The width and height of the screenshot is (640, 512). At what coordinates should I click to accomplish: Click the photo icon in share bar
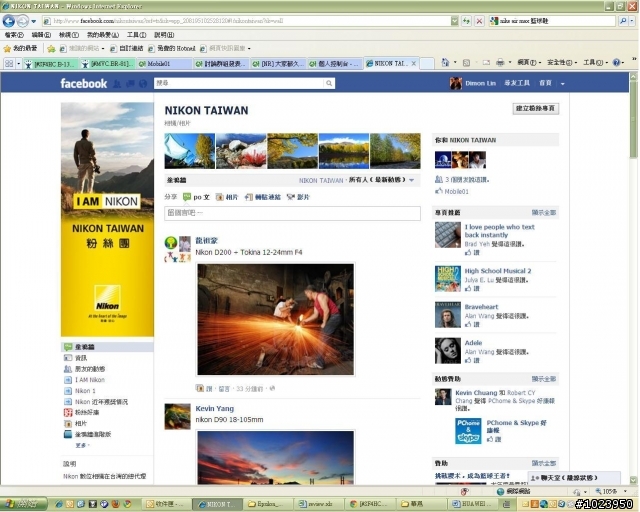(220, 197)
